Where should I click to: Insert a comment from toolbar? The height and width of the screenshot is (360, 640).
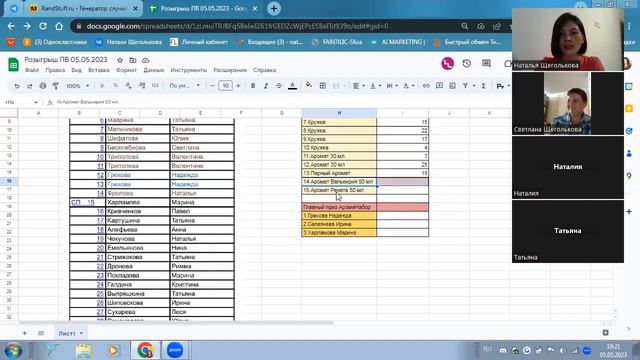pyautogui.click(x=439, y=86)
